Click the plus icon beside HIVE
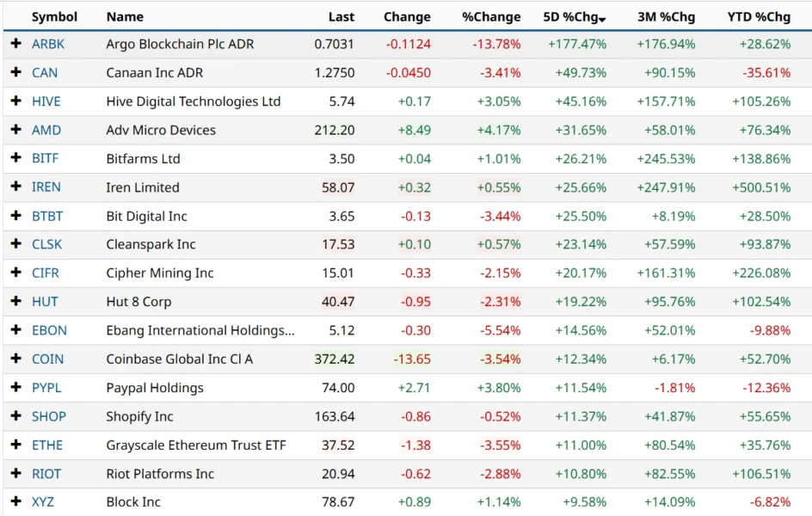 pos(15,101)
